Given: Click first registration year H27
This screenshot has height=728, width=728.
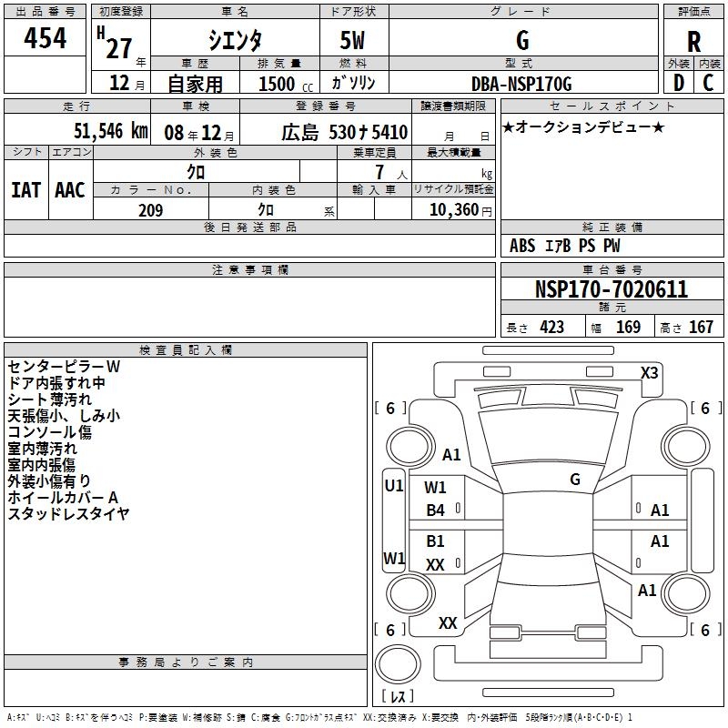Looking at the screenshot, I should pyautogui.click(x=115, y=43).
